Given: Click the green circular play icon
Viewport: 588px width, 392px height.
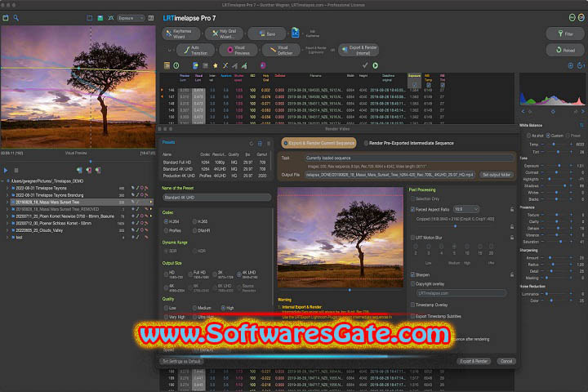Looking at the screenshot, I should tap(376, 65).
